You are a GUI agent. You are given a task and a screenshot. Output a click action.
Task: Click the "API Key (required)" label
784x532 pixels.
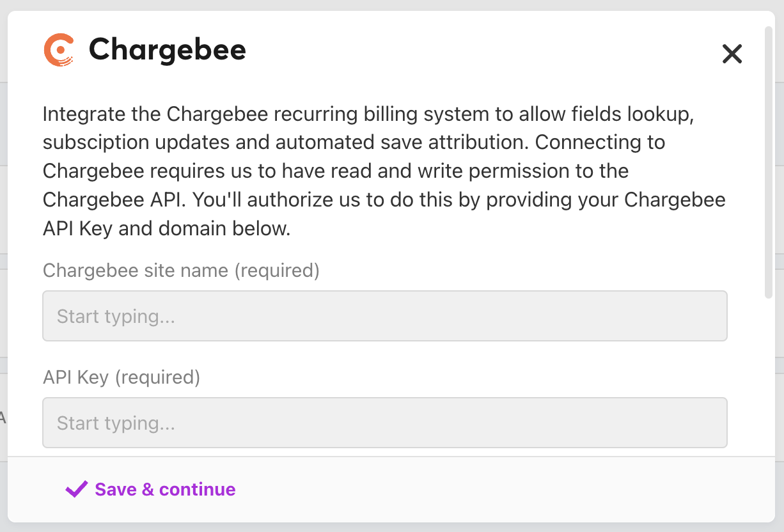pyautogui.click(x=122, y=377)
